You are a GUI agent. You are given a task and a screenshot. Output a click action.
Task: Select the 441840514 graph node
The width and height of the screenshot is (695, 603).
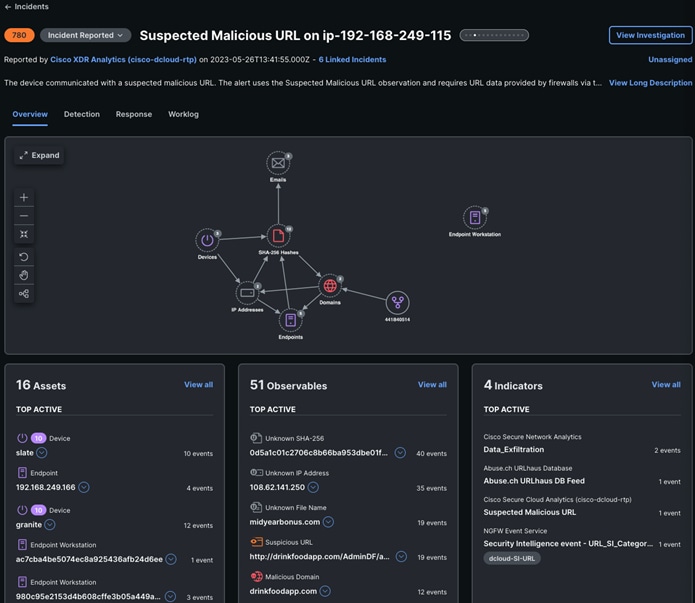point(398,303)
